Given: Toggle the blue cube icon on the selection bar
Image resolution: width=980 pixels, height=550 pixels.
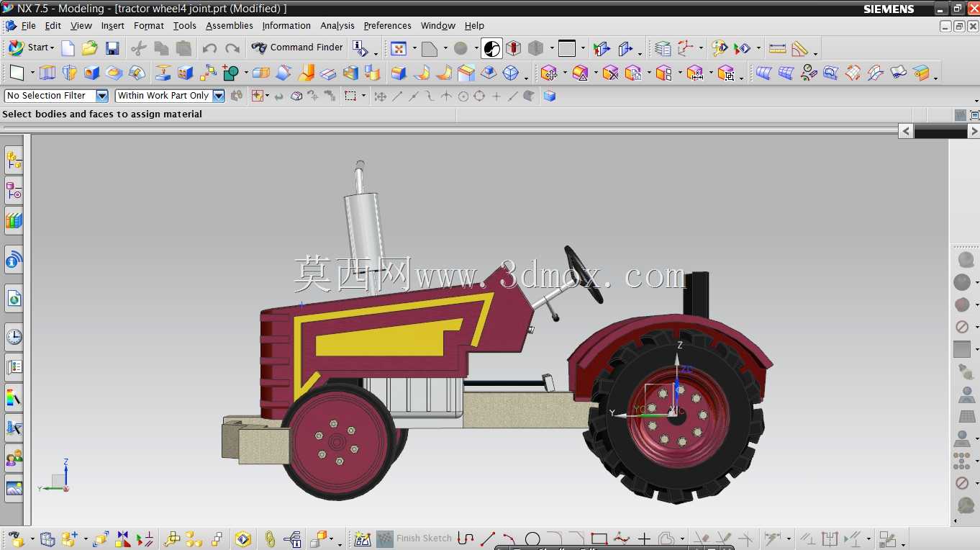Looking at the screenshot, I should coord(550,96).
